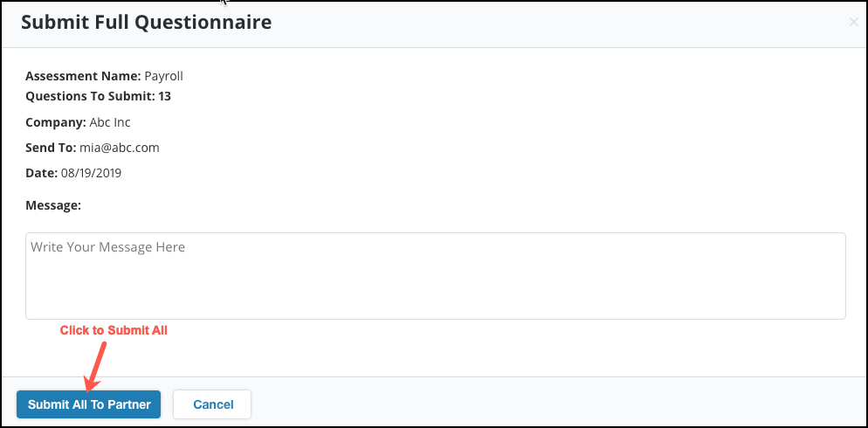Cancel the questionnaire submission
Screen dimensions: 868x428
[212, 404]
